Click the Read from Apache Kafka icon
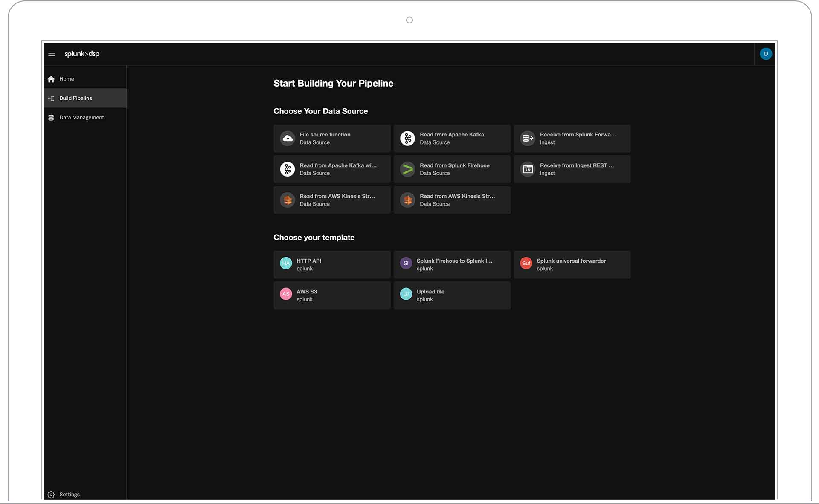The width and height of the screenshot is (819, 504). 407,138
